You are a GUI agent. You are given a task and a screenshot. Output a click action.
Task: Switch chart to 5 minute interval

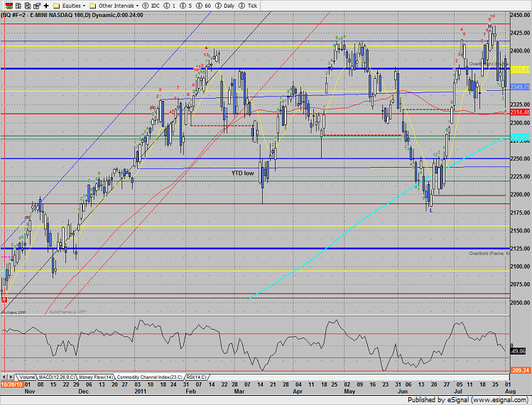pos(185,6)
